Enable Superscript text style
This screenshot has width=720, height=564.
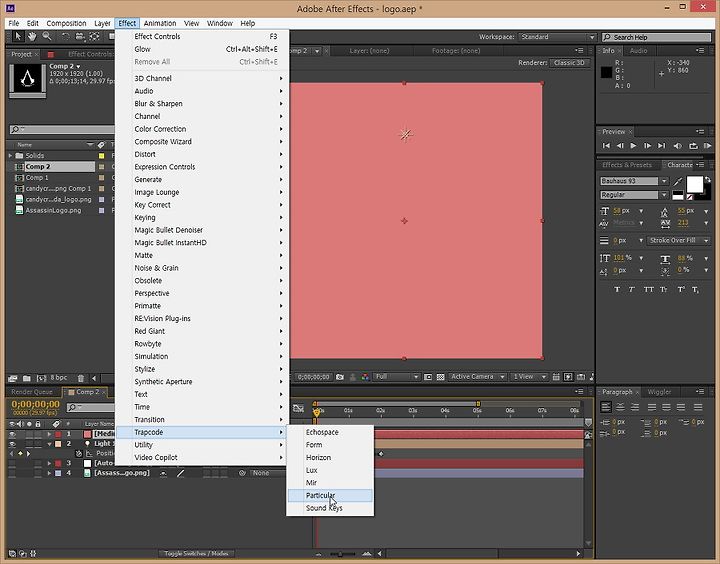coord(681,289)
